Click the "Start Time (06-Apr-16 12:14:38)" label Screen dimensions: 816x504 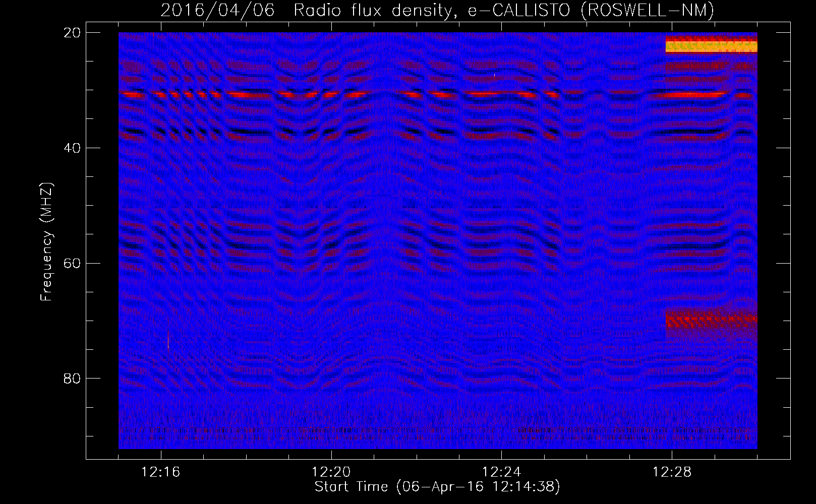click(437, 487)
